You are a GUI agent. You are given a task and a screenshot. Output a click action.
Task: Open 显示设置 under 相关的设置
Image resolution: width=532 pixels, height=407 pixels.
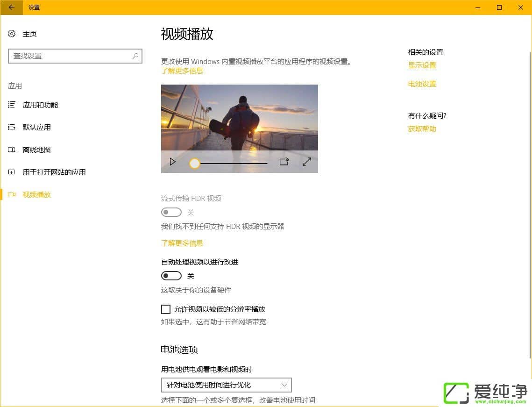[x=422, y=65]
